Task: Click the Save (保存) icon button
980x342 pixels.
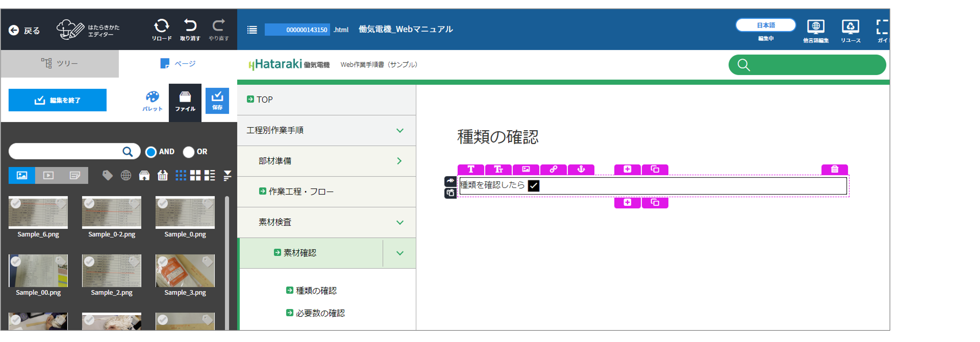Action: [x=217, y=101]
